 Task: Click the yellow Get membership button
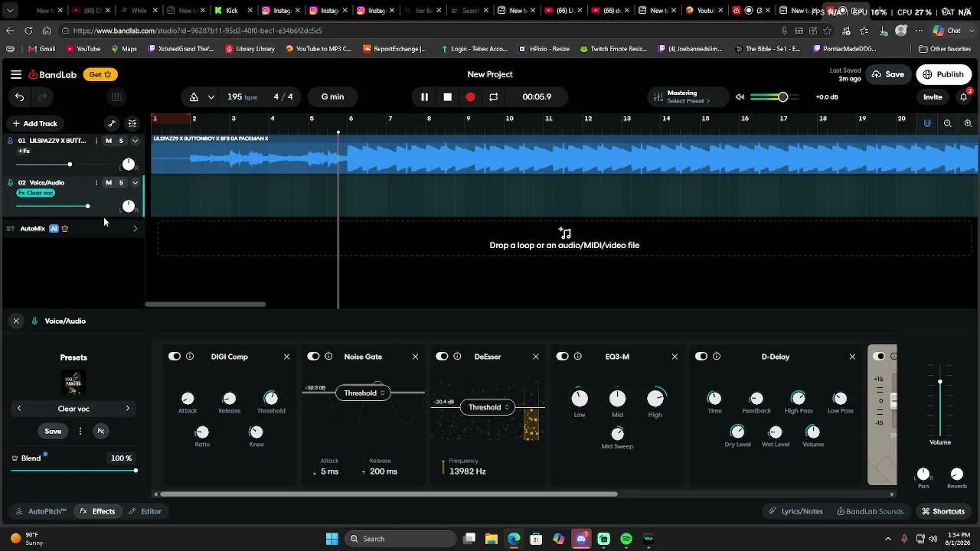[100, 74]
